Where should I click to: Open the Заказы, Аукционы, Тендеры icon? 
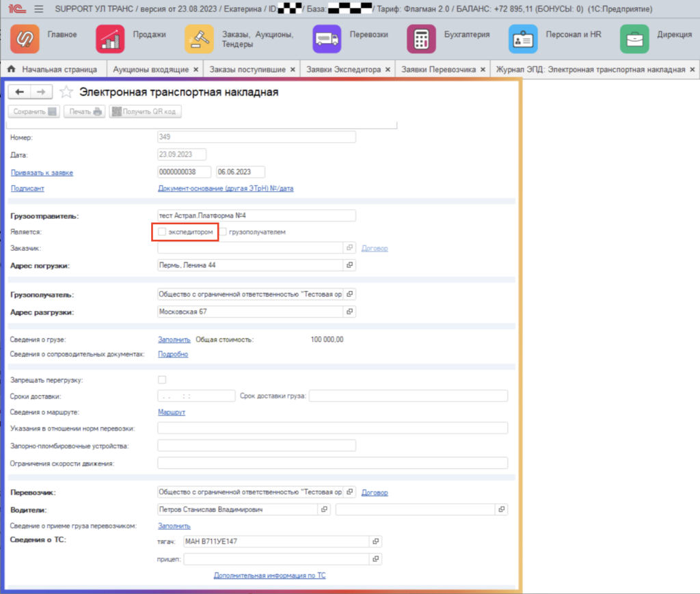click(x=199, y=39)
